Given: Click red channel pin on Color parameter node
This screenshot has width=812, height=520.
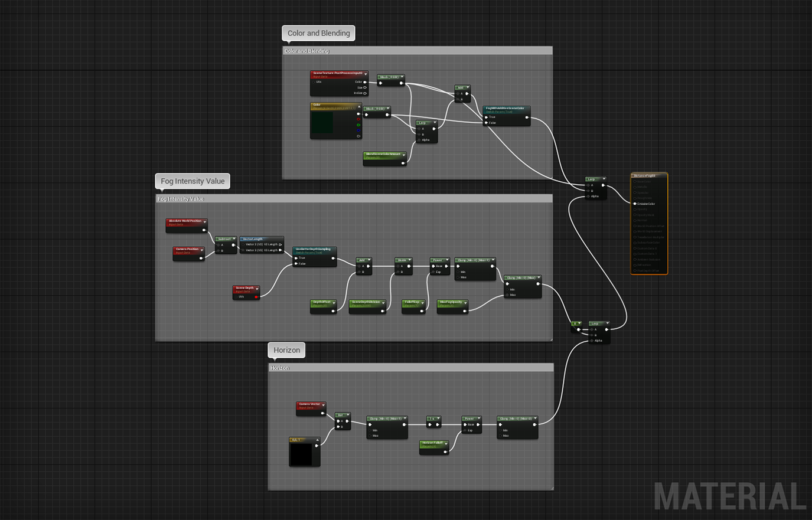Looking at the screenshot, I should [x=358, y=119].
